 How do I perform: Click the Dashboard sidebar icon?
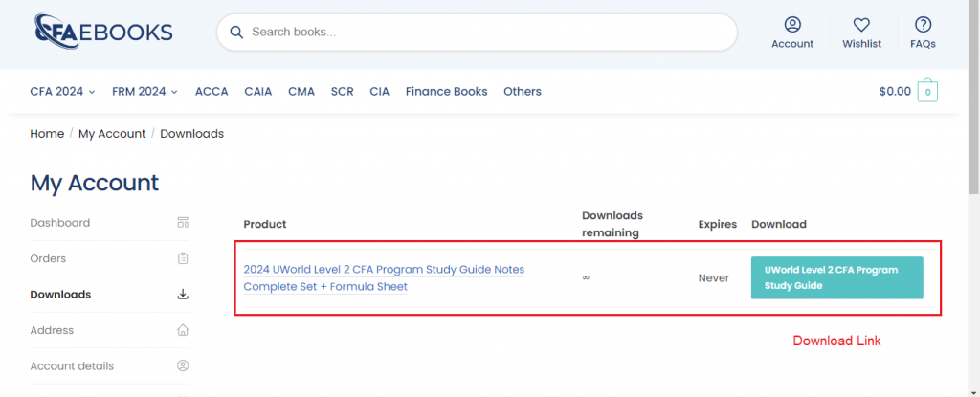pyautogui.click(x=183, y=223)
